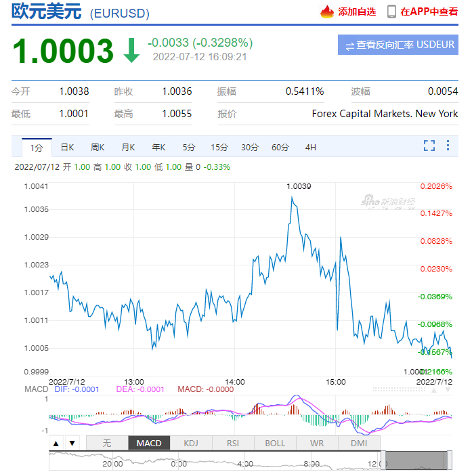Click the flame icon beside 添加自选
This screenshot has height=476, width=472.
(327, 12)
